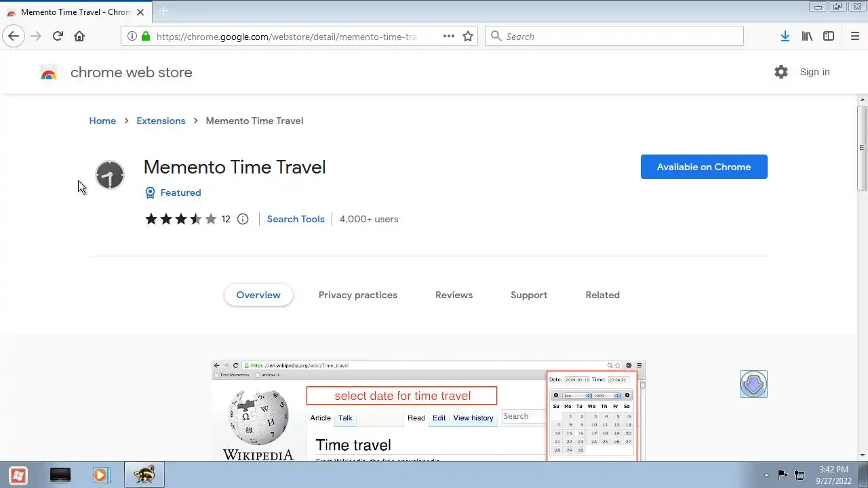This screenshot has height=488, width=868.
Task: Click the chrome web store title
Action: click(132, 73)
